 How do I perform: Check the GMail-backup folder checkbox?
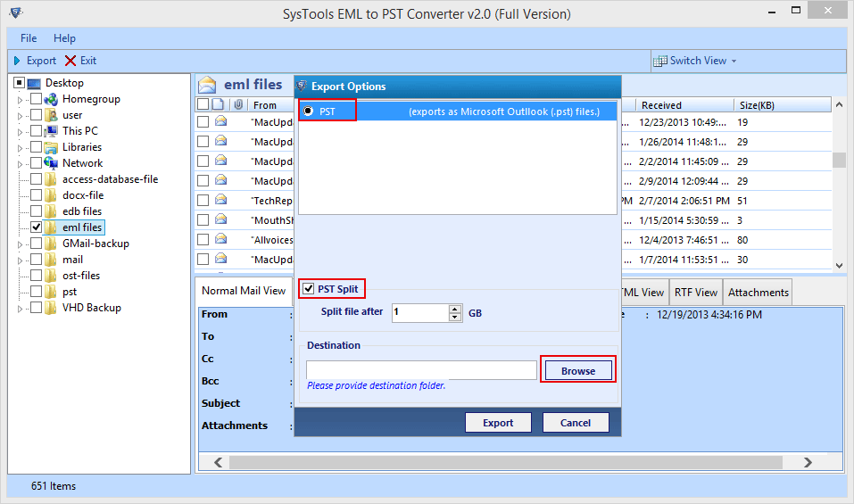tap(36, 243)
